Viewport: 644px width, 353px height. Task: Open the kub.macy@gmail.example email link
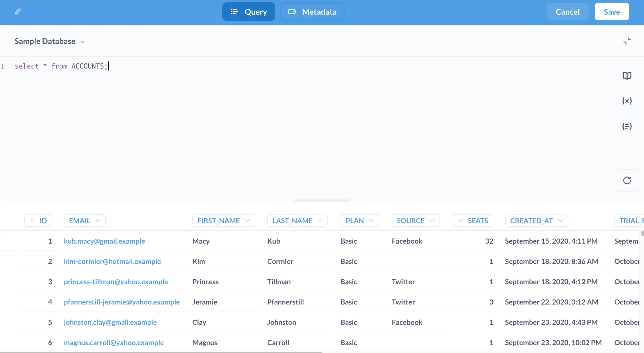tap(104, 241)
